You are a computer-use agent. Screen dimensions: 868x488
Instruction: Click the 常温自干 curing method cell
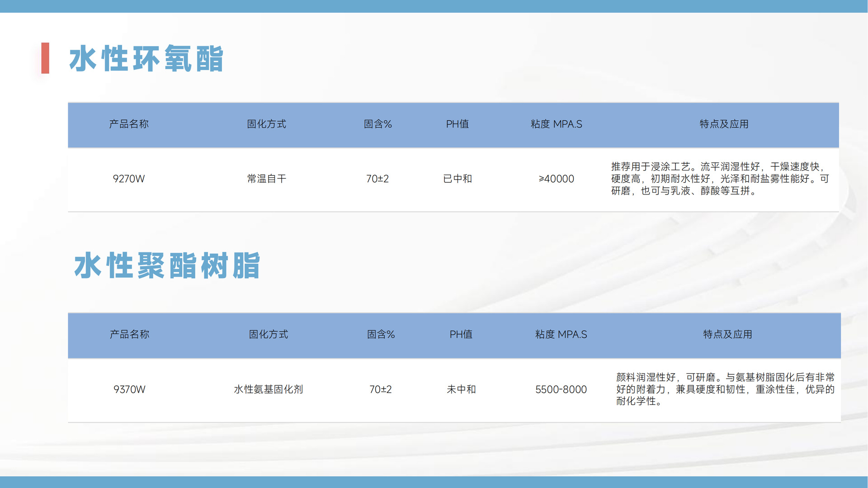[267, 179]
